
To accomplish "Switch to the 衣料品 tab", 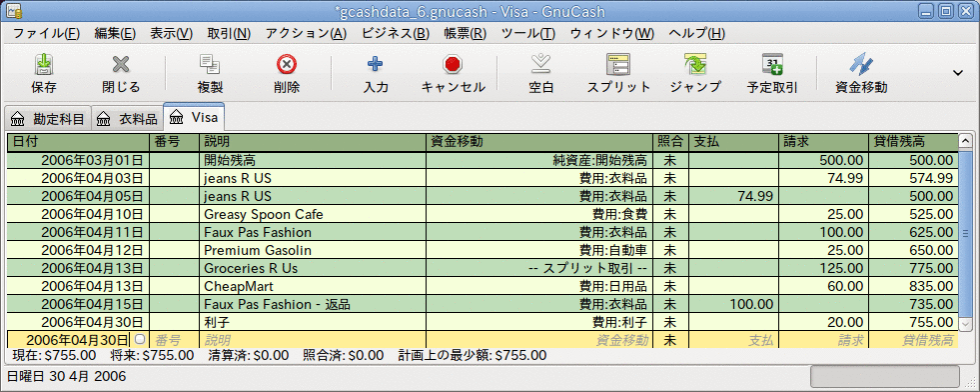I will pos(128,118).
